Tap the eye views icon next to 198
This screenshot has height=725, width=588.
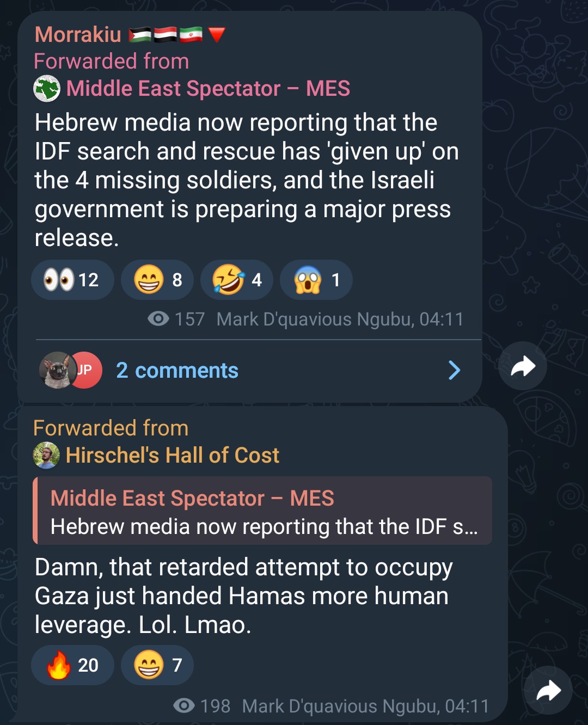[184, 706]
